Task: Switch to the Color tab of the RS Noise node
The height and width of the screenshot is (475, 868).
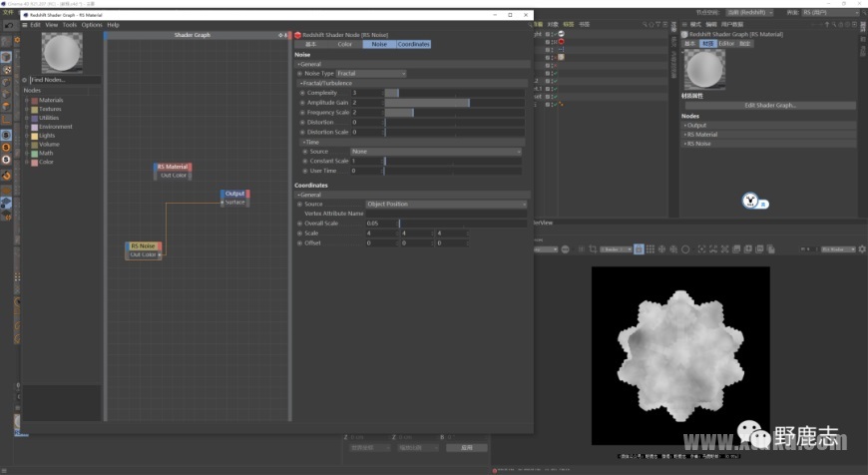Action: click(x=345, y=44)
